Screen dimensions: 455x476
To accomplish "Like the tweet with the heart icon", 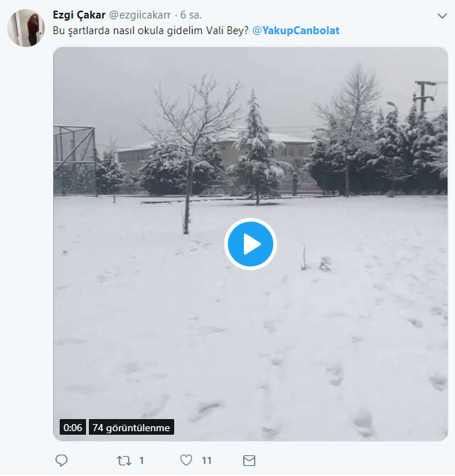I will [x=186, y=460].
